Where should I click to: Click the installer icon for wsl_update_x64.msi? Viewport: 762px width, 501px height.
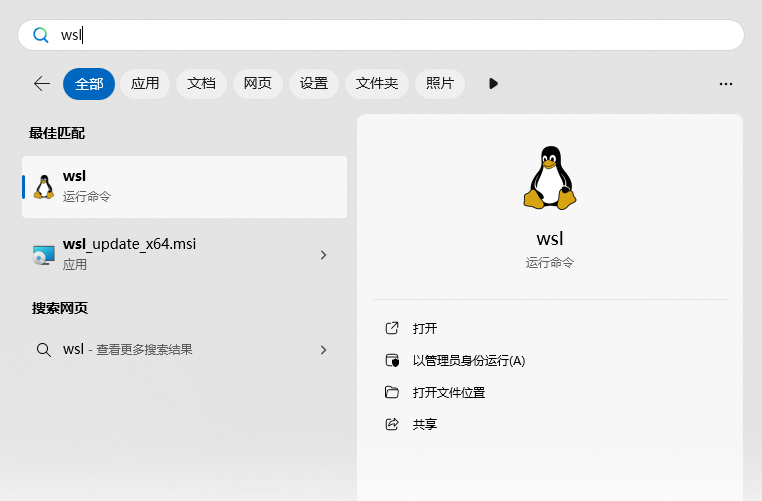(44, 255)
